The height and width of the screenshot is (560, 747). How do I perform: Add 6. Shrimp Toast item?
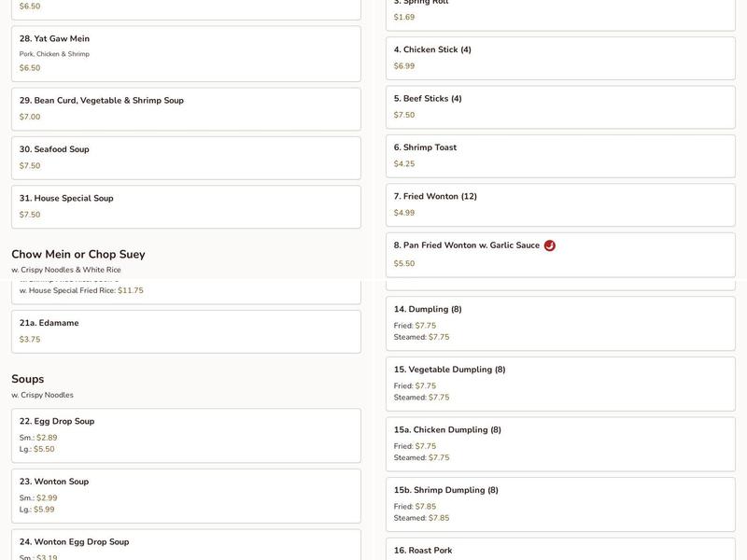point(560,156)
